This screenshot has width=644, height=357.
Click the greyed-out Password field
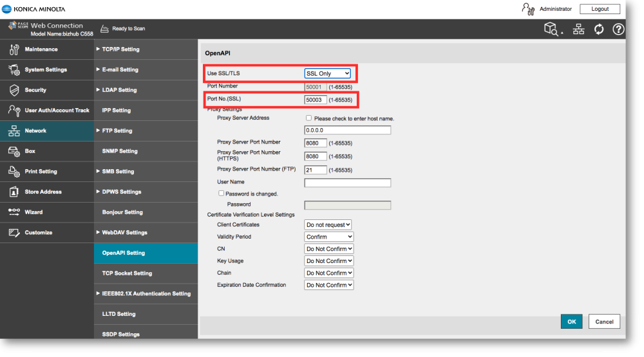click(x=348, y=205)
